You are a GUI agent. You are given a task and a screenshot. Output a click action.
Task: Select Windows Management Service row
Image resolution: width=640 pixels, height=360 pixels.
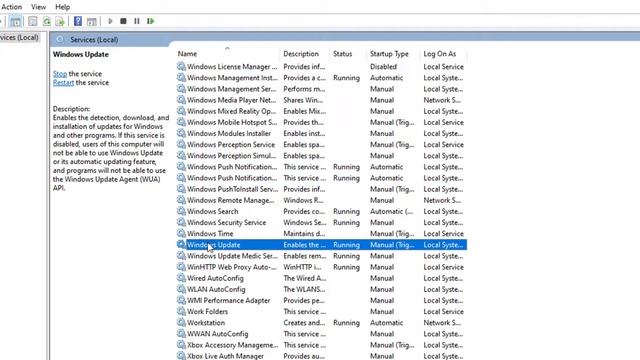tap(322, 89)
